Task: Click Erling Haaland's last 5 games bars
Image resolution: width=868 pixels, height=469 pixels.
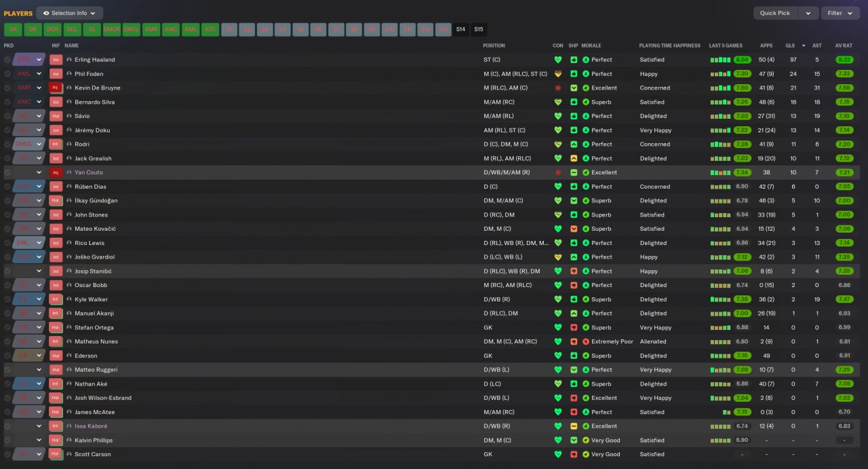Action: pyautogui.click(x=721, y=60)
